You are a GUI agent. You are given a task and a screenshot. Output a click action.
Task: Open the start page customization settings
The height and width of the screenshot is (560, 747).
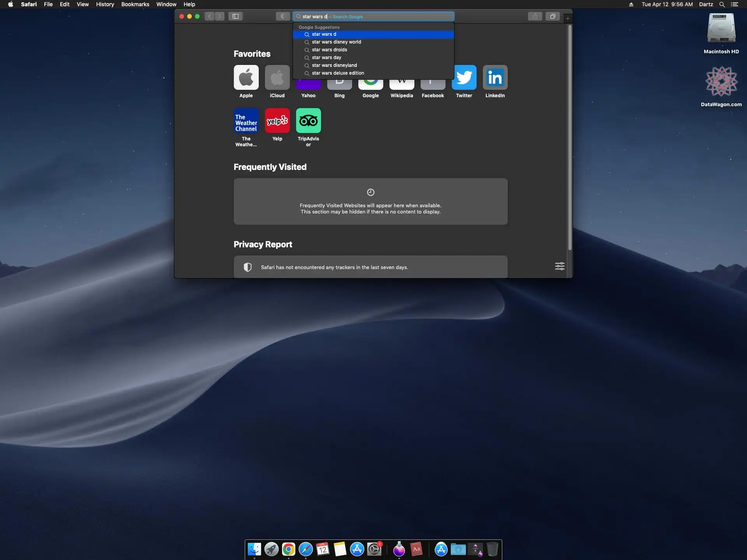[x=559, y=266]
